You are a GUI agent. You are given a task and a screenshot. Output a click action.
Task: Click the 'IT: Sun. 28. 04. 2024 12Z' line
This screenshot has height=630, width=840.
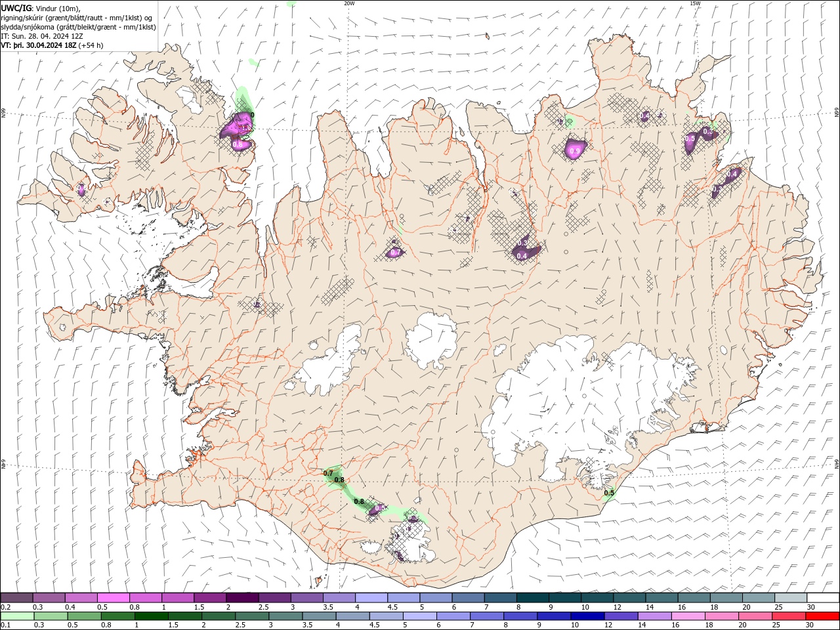[x=41, y=36]
